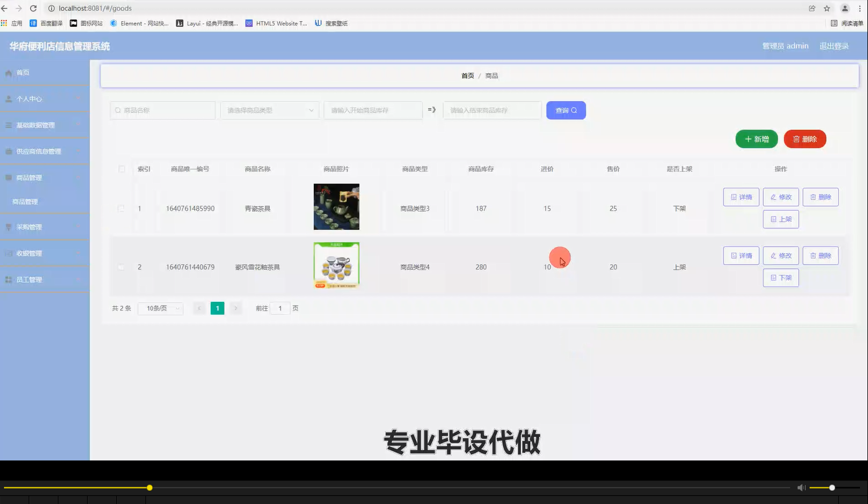Open the 10条/页 page-size dropdown
The height and width of the screenshot is (504, 868).
click(160, 308)
